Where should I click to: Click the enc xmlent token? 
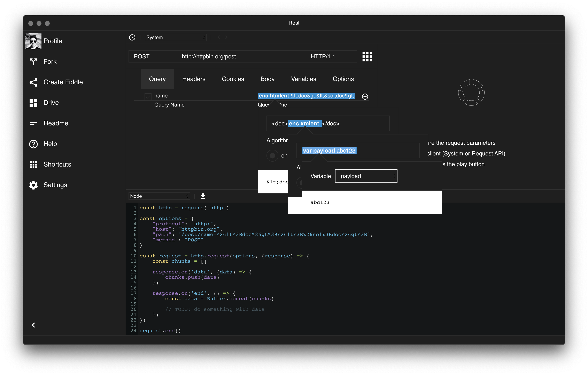pos(304,123)
